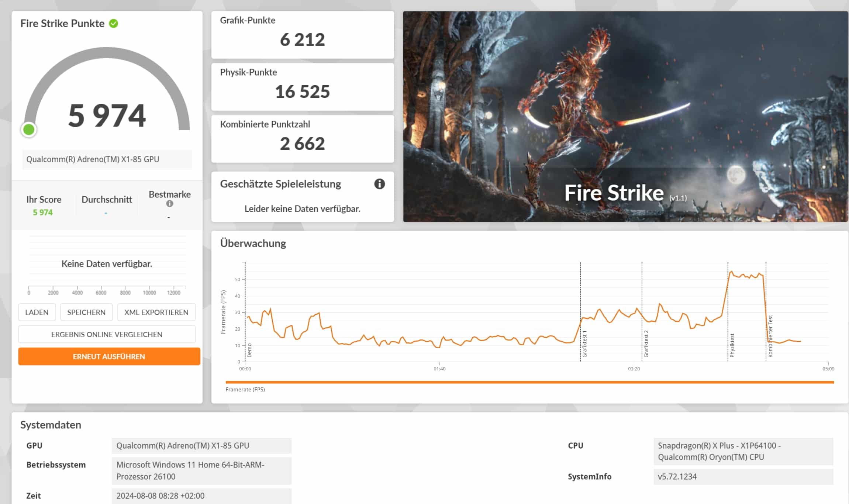Click the Fire Strike preview image
The image size is (849, 504).
pyautogui.click(x=625, y=116)
